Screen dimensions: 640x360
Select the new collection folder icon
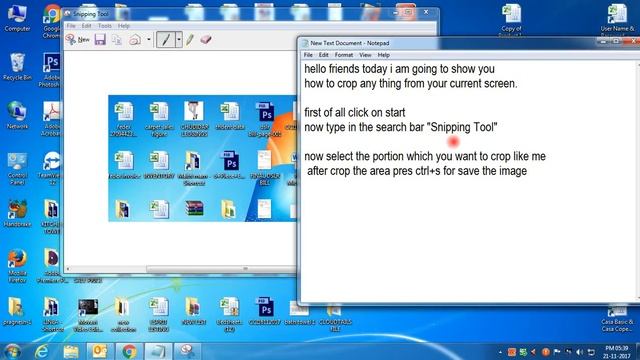(x=123, y=315)
